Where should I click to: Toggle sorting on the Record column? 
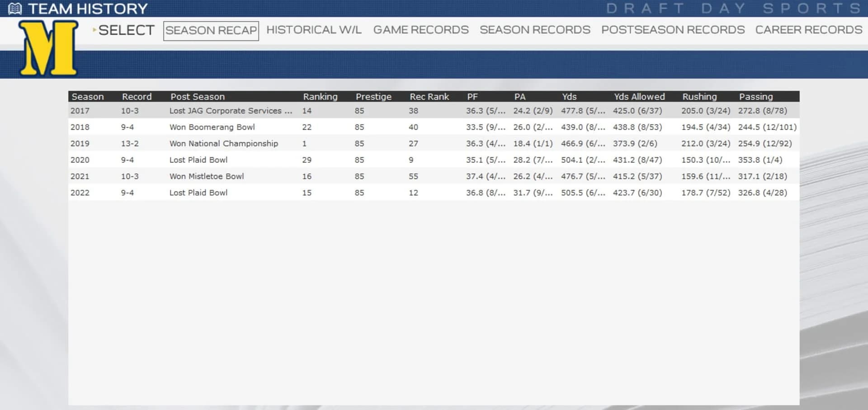pyautogui.click(x=137, y=96)
